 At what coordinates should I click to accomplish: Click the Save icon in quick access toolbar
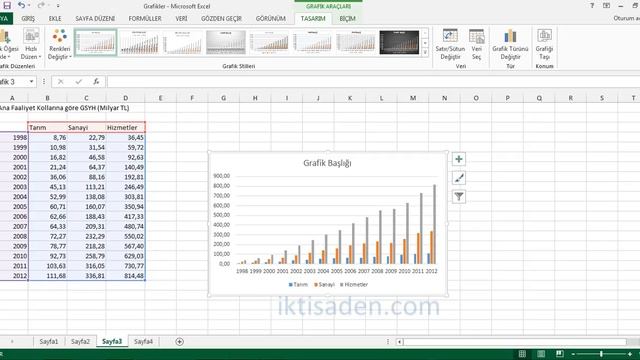[x=7, y=6]
